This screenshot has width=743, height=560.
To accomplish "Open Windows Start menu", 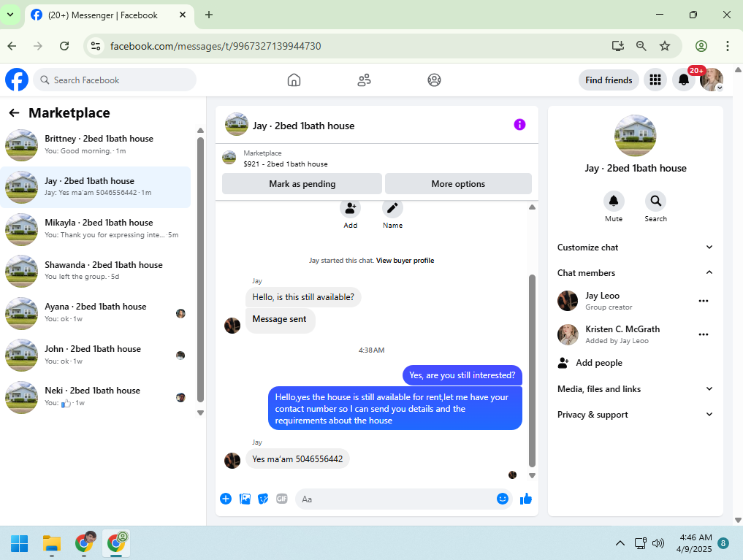I will (20, 543).
